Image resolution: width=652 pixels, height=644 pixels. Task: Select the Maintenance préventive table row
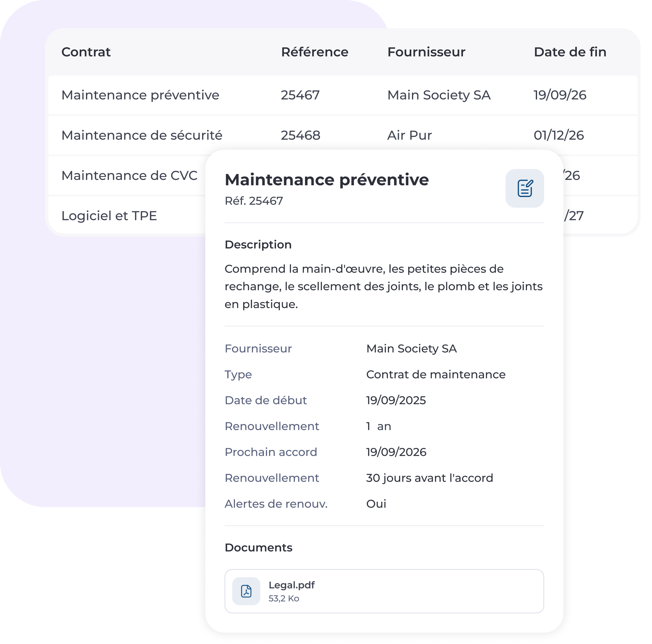point(343,95)
